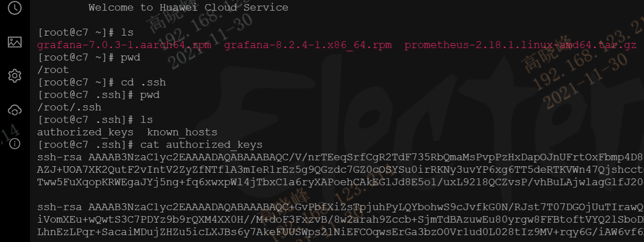Click the key line starting with AZJ+UOA7XK2
This screenshot has width=644, height=242.
click(x=341, y=170)
